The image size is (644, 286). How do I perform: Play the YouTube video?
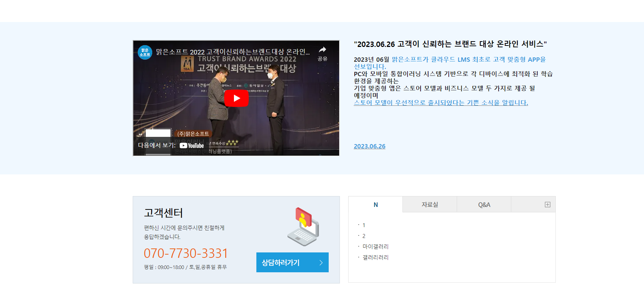(x=236, y=98)
